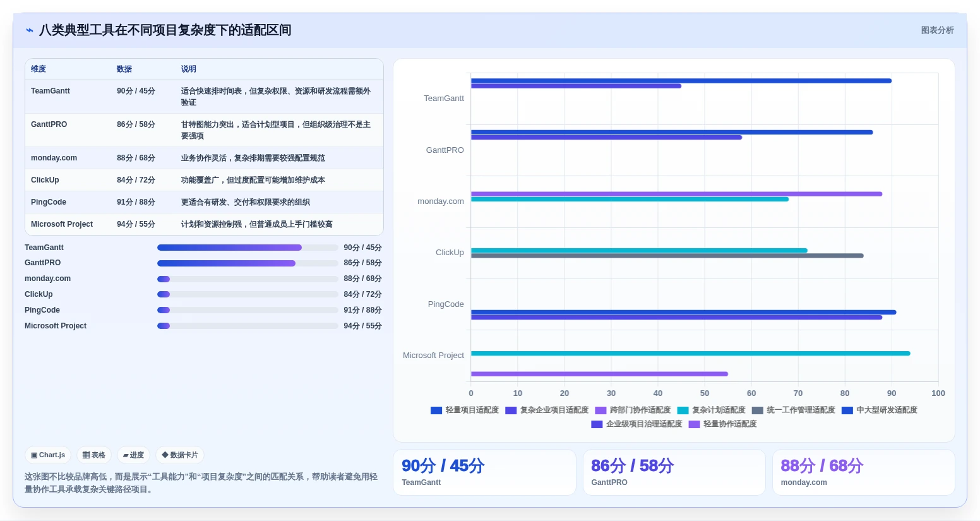Click the 94分 / 55分 table cell
The width and height of the screenshot is (980, 521).
(136, 224)
